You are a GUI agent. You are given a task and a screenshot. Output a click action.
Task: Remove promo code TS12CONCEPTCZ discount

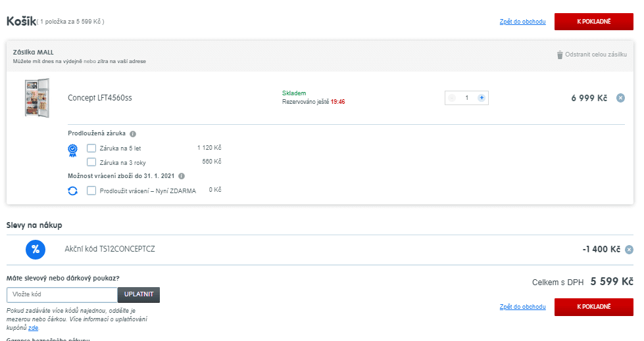629,250
